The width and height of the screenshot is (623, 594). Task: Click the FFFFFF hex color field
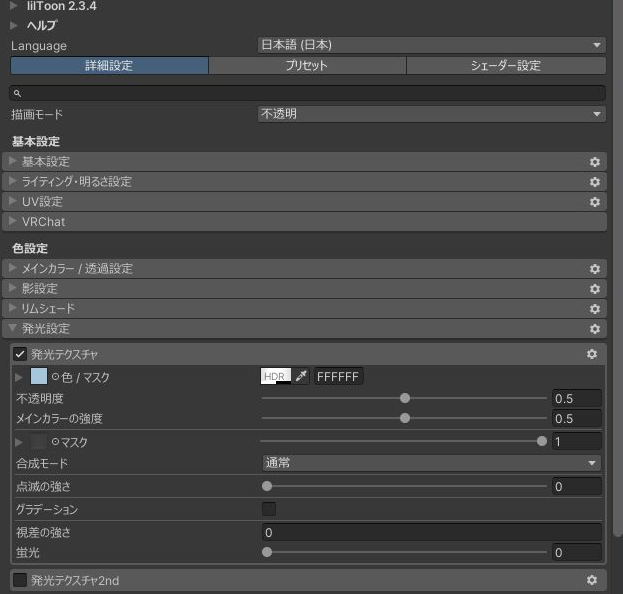339,376
